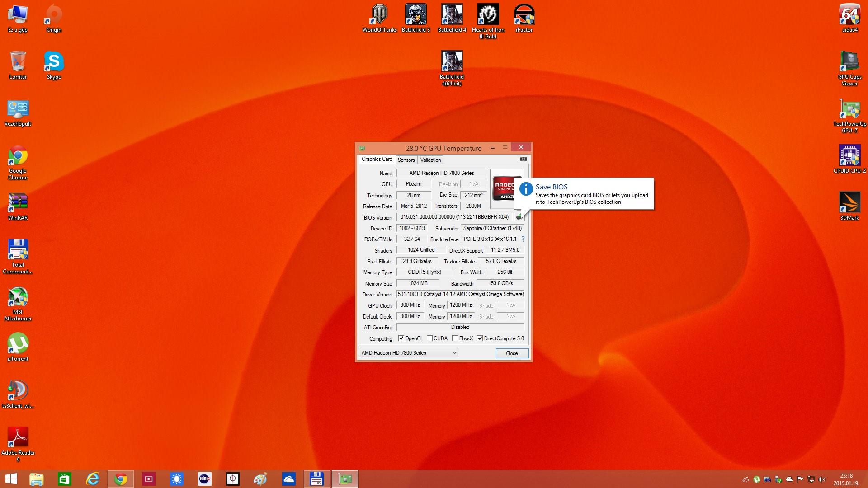Click the Pitcairn GPU value
The height and width of the screenshot is (488, 868).
pos(414,184)
